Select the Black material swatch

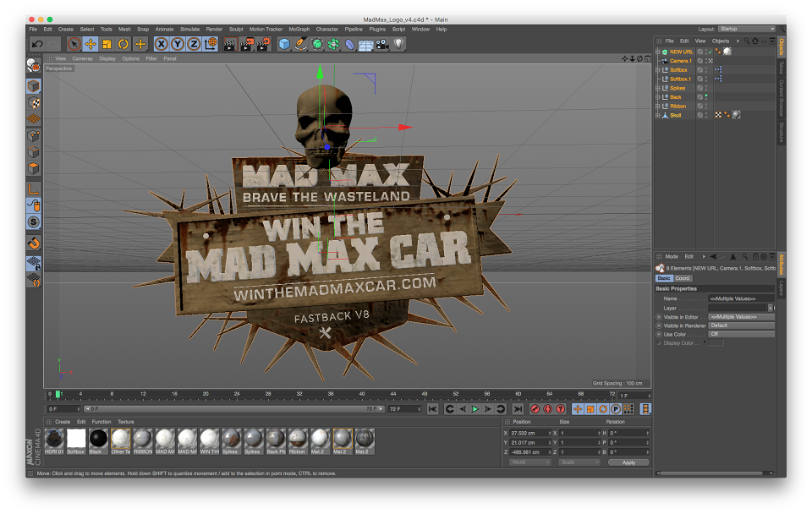coord(98,439)
